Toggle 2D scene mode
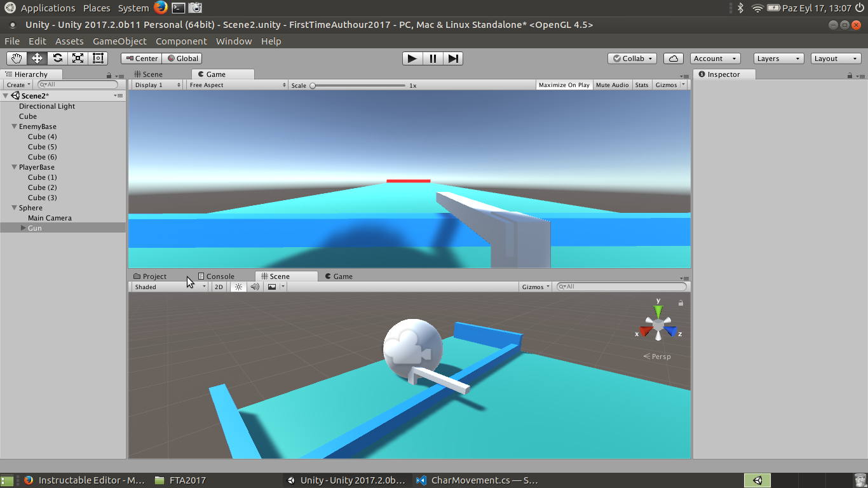The width and height of the screenshot is (868, 488). [x=219, y=287]
